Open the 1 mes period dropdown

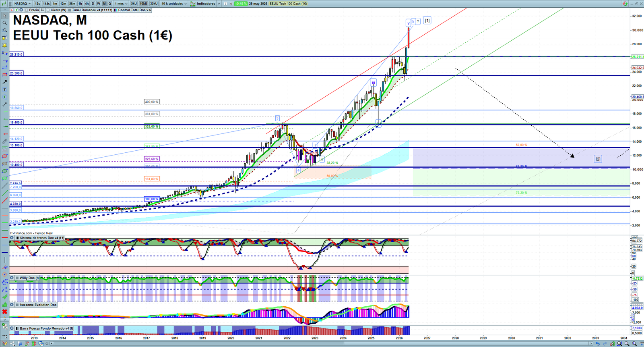[121, 4]
